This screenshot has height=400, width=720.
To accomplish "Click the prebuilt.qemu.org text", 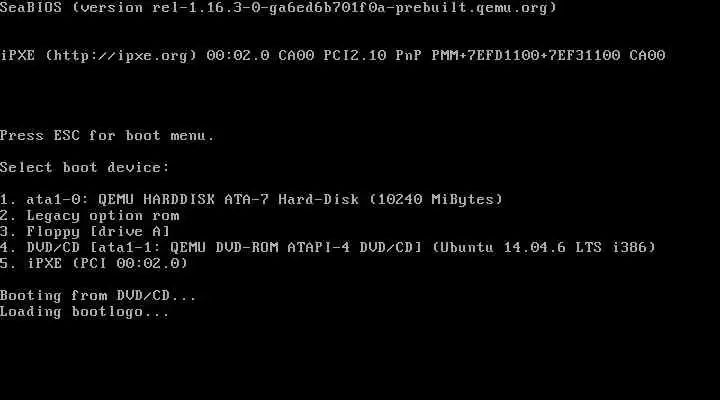I will pos(471,8).
